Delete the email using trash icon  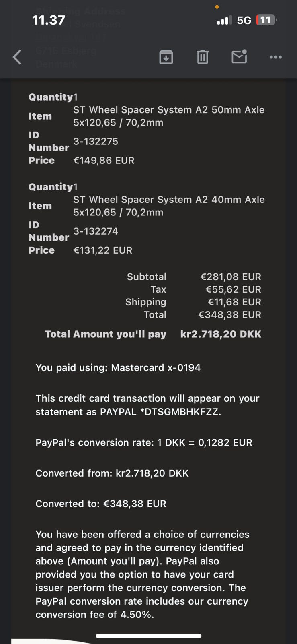pos(203,57)
